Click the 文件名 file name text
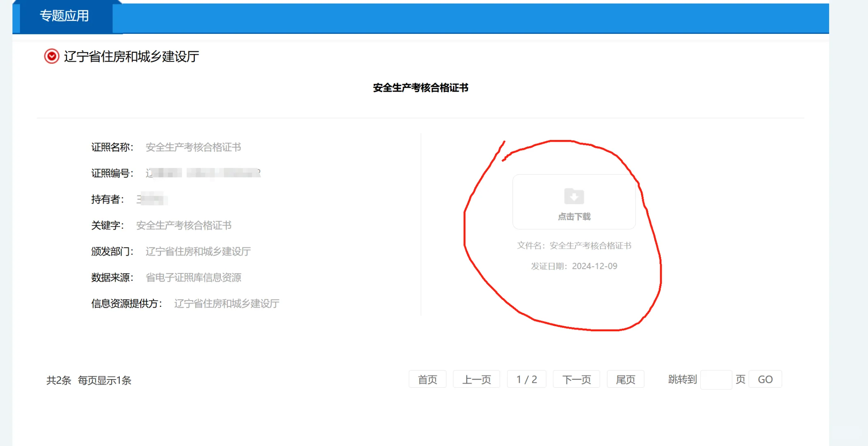The width and height of the screenshot is (868, 446). pos(574,246)
